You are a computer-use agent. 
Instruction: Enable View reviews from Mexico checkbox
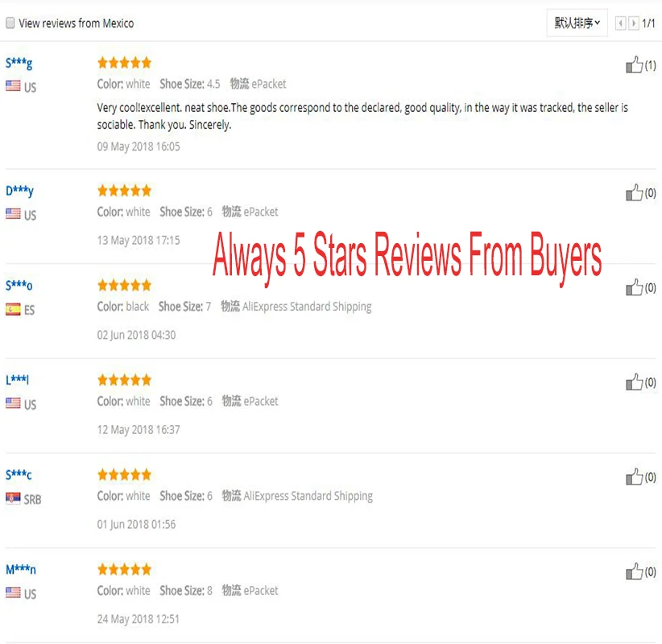[10, 23]
